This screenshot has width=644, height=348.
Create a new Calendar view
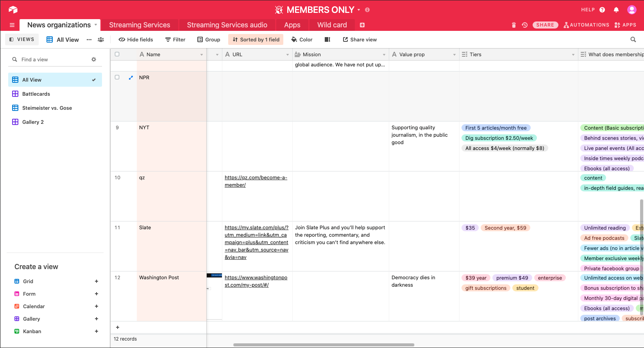click(x=56, y=306)
